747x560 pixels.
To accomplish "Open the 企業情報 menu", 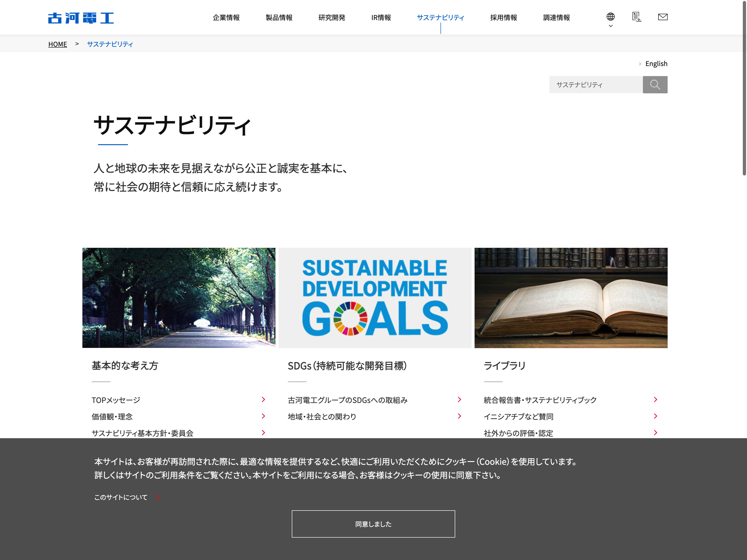I will pos(226,17).
